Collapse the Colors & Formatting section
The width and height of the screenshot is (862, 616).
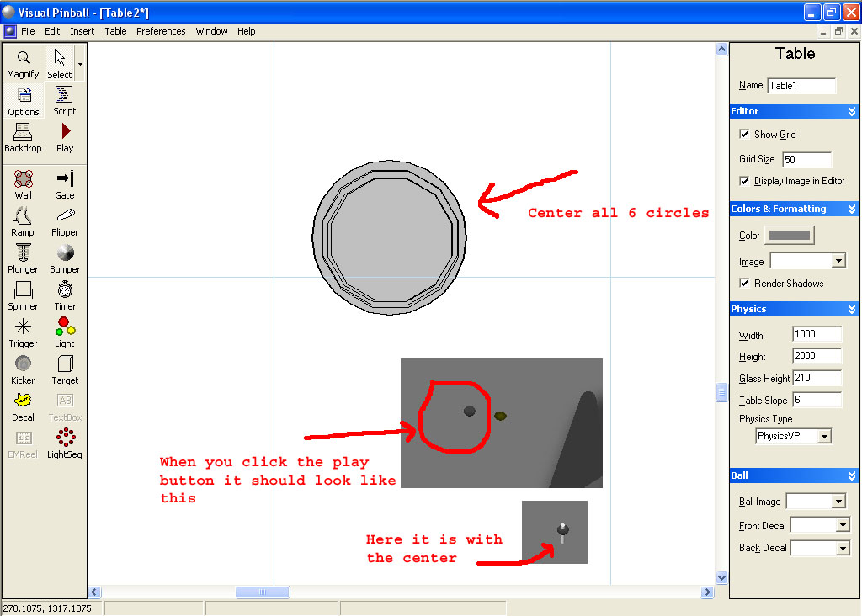tap(852, 209)
